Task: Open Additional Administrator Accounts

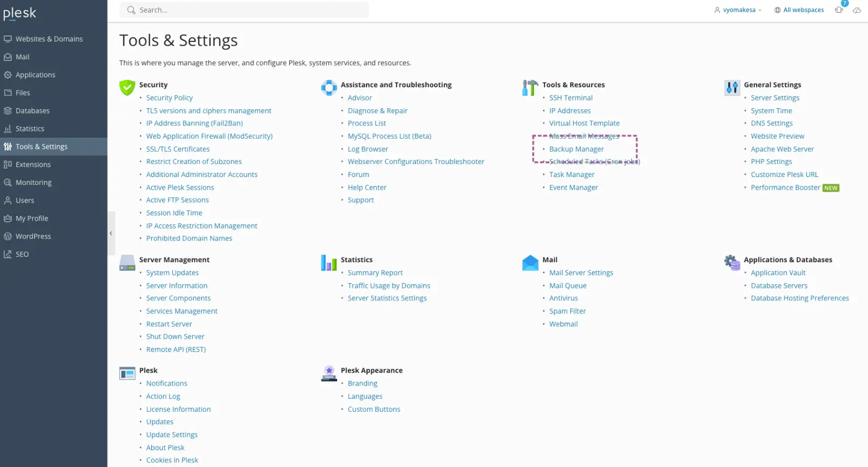Action: click(202, 174)
